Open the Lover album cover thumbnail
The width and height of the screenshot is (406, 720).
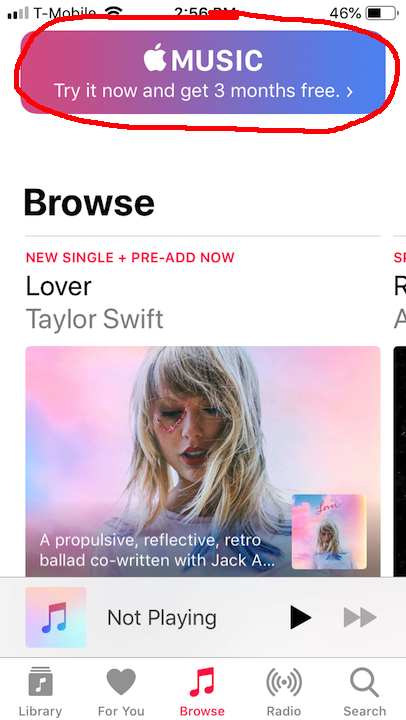pos(329,531)
